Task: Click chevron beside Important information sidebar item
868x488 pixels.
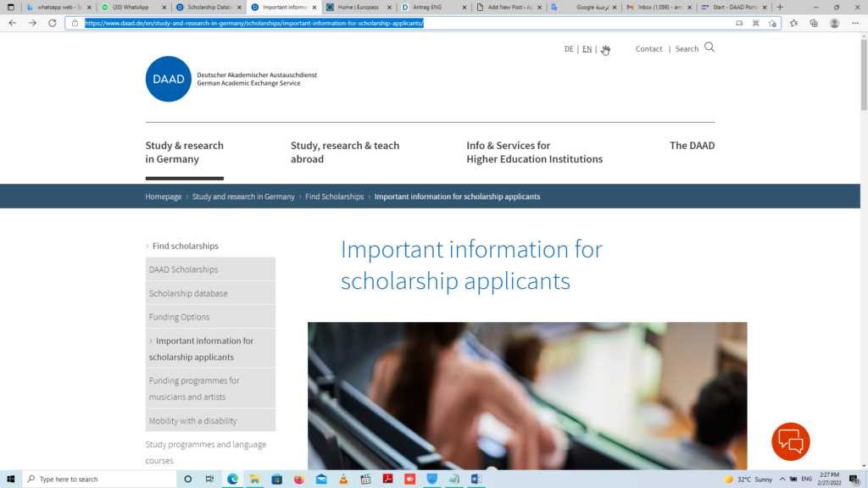Action: coord(151,341)
